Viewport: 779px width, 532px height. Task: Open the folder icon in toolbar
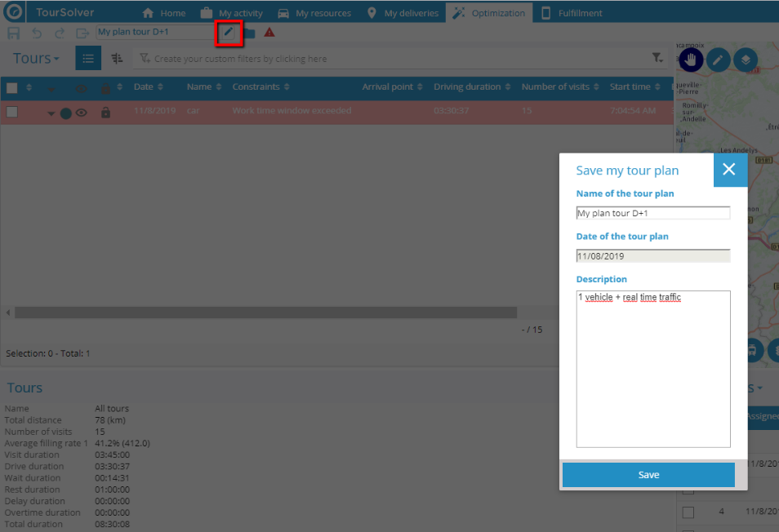(x=249, y=33)
